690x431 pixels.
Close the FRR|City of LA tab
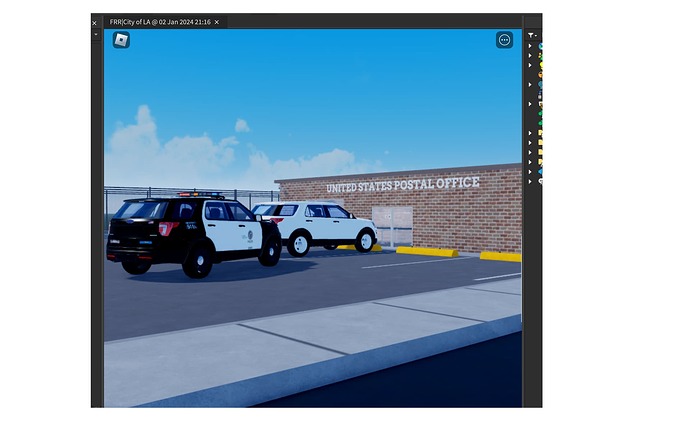tap(217, 22)
